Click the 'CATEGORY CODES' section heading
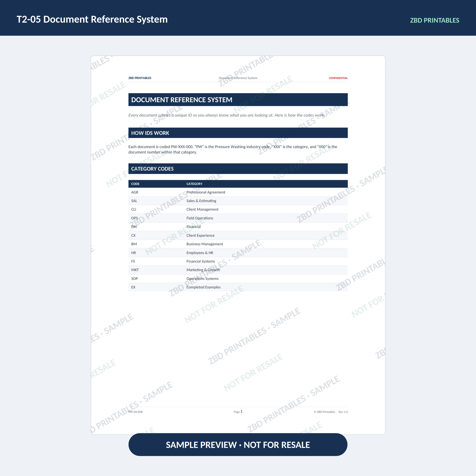This screenshot has width=476, height=476. pos(238,169)
